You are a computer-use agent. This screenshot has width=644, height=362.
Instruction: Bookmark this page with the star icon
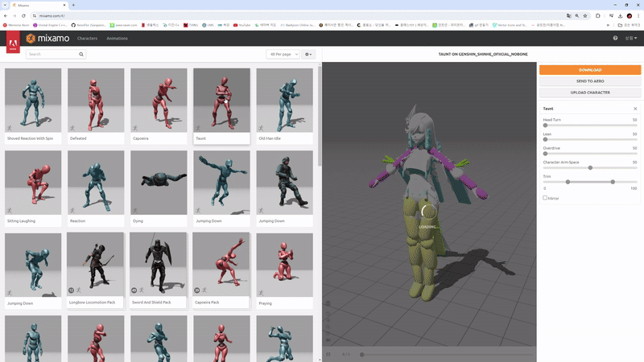585,15
